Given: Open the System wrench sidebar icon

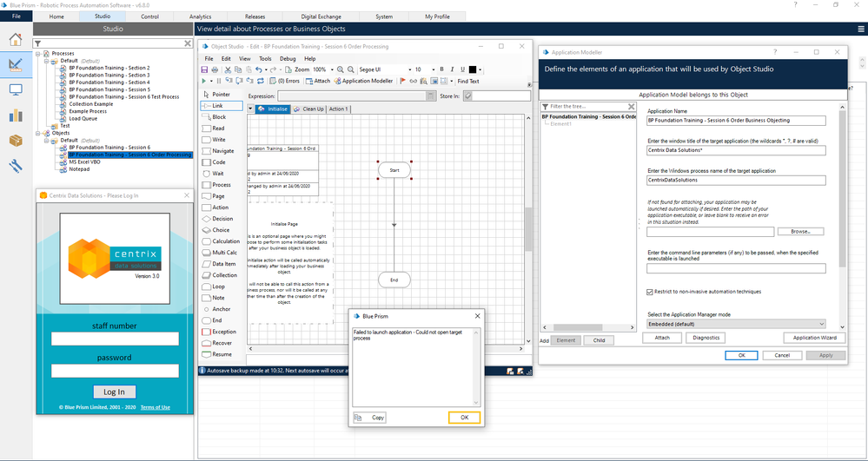Looking at the screenshot, I should (x=16, y=166).
